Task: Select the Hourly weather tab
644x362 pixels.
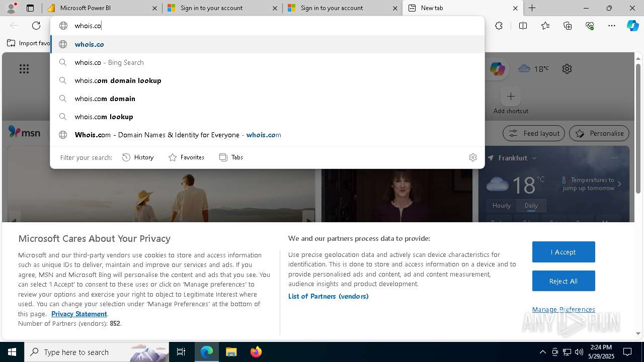Action: coord(502,206)
